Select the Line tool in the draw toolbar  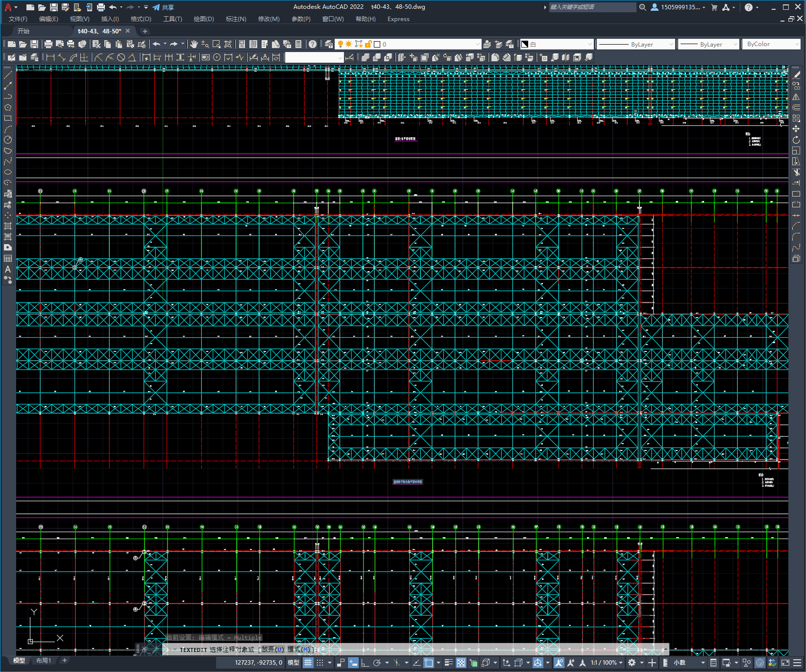click(x=8, y=75)
